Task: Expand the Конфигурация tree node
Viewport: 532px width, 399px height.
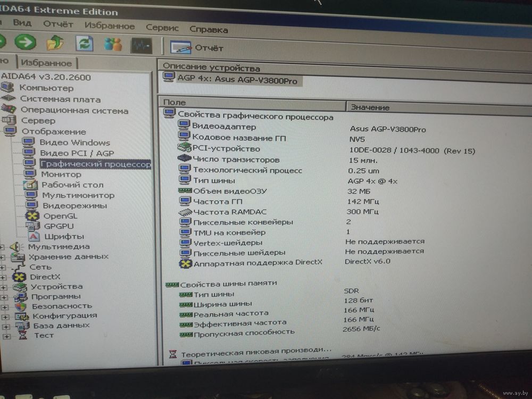Action: (5, 317)
